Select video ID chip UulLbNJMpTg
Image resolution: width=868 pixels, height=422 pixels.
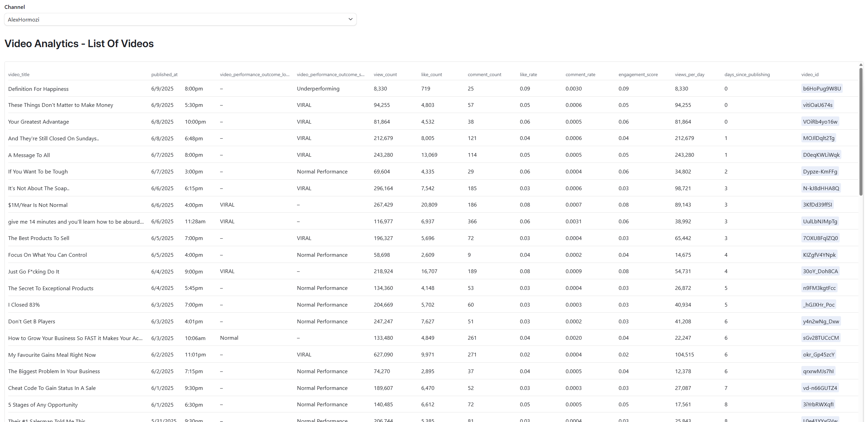coord(820,221)
